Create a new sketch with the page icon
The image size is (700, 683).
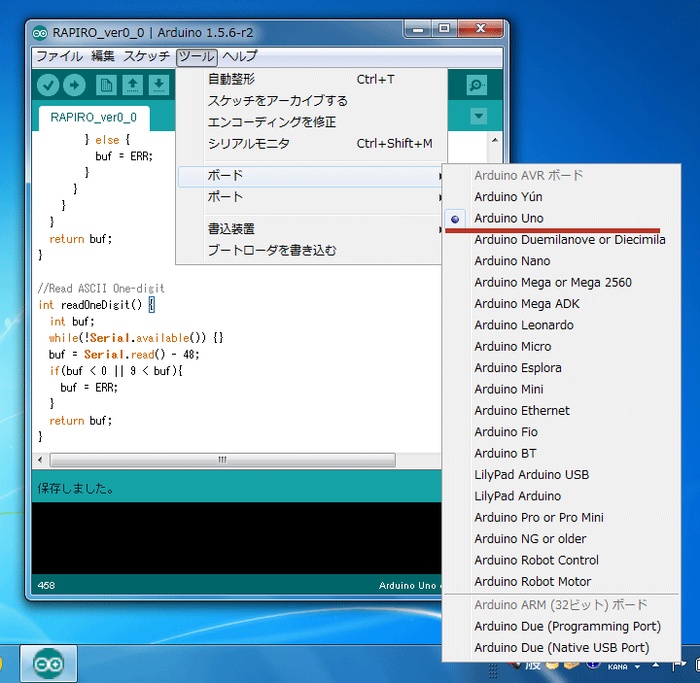pyautogui.click(x=106, y=85)
